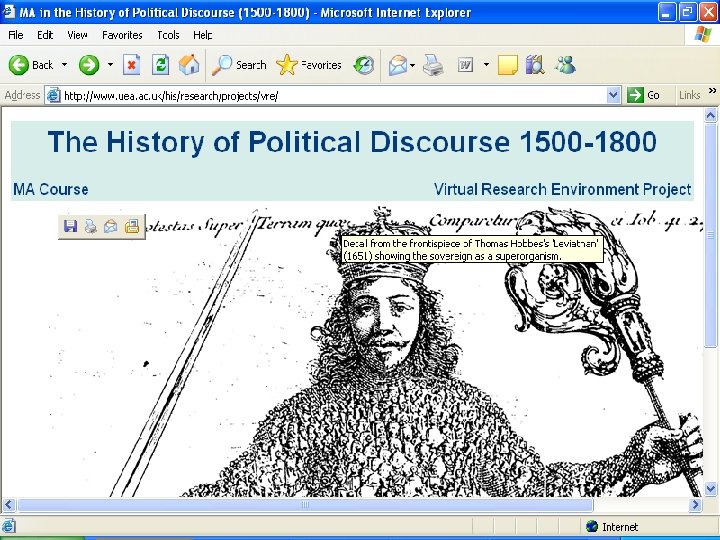Edit page with Word icon

tap(466, 65)
